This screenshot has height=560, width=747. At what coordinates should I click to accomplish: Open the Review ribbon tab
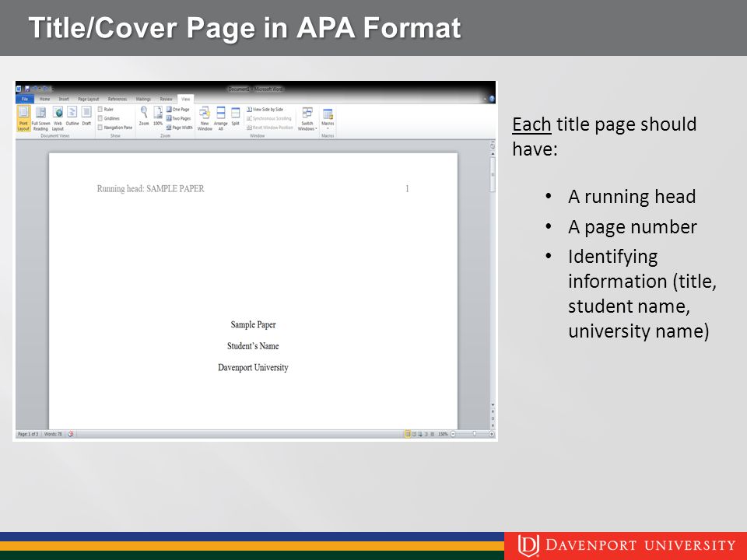[x=166, y=99]
